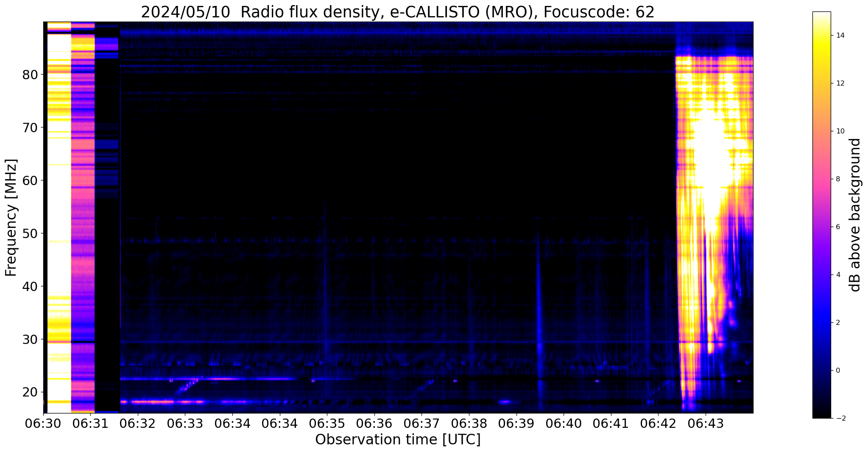Viewport: 868px width, 452px height.
Task: Click the 06:40 time tick label
Action: 564,424
